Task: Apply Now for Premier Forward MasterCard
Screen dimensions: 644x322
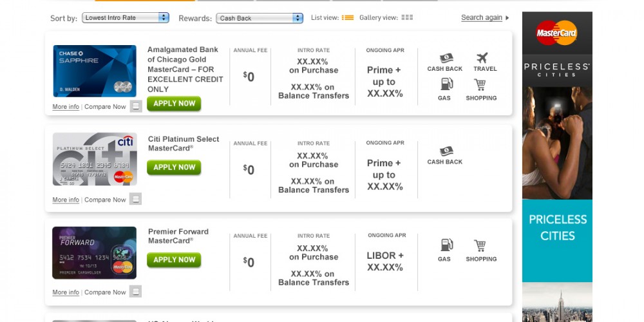Action: 174,260
